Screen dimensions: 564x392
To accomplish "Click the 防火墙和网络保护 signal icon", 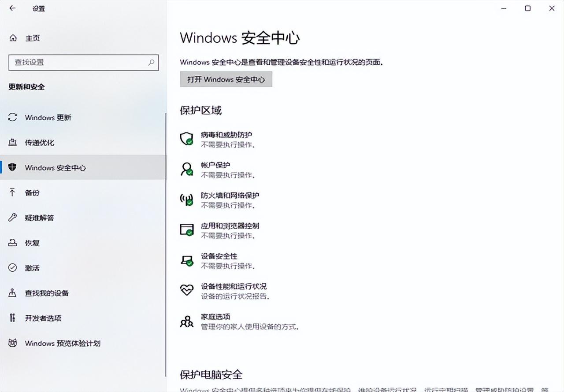I will 187,200.
